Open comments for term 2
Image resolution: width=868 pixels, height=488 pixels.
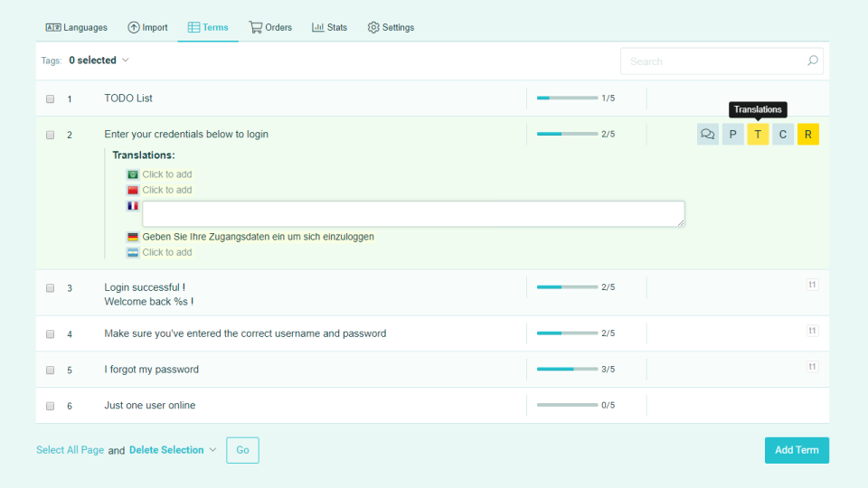tap(708, 135)
